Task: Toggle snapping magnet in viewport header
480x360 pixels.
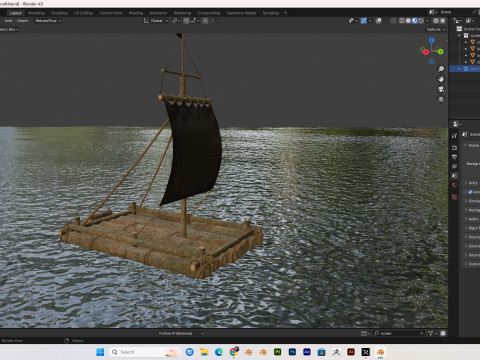Action: click(186, 21)
